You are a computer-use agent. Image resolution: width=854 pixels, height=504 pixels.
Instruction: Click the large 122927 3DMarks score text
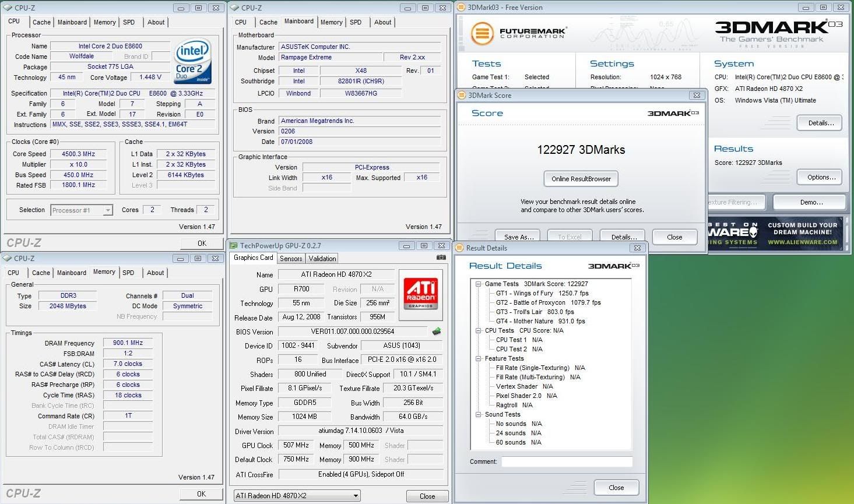coord(581,150)
